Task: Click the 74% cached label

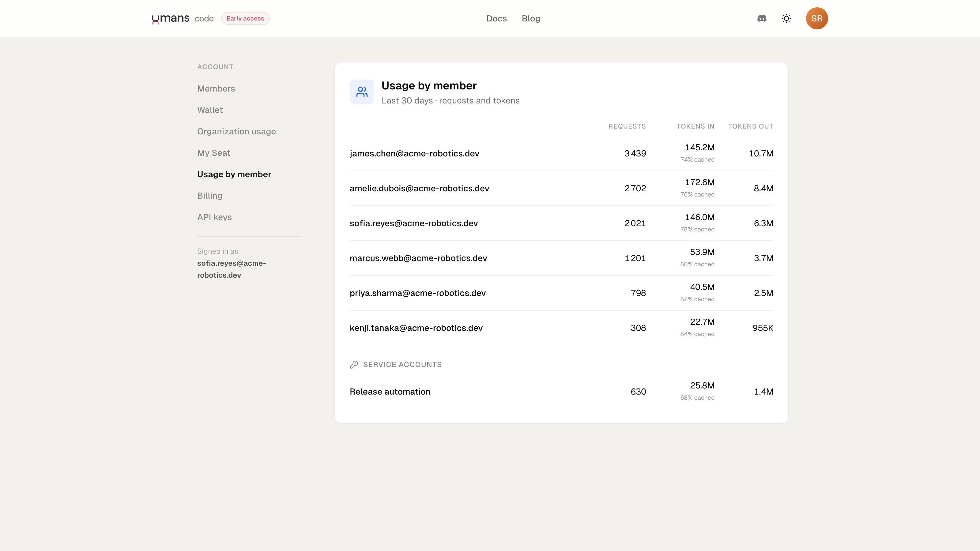Action: 697,160
